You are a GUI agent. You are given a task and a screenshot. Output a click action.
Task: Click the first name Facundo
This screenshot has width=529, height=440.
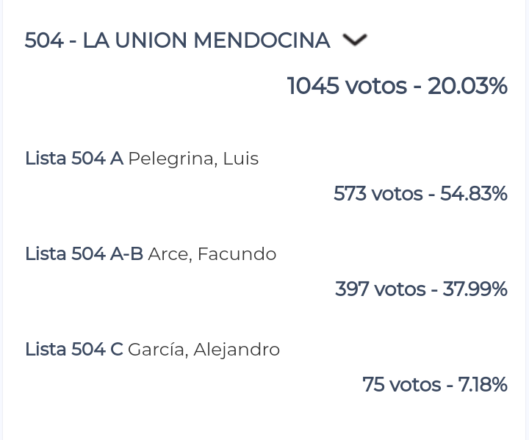[x=237, y=254]
